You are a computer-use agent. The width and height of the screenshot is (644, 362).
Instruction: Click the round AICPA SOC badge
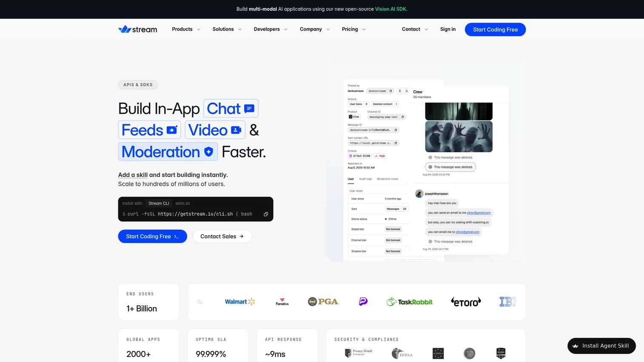coord(470,353)
